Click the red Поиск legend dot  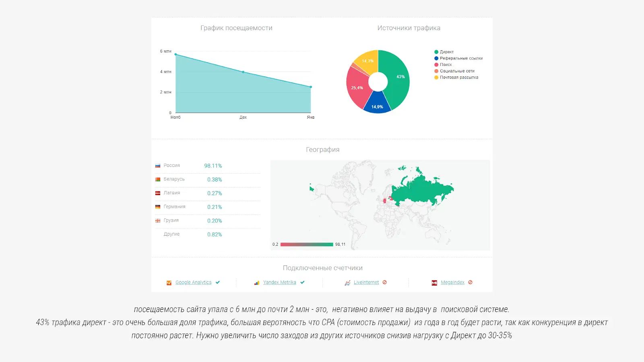pyautogui.click(x=436, y=65)
